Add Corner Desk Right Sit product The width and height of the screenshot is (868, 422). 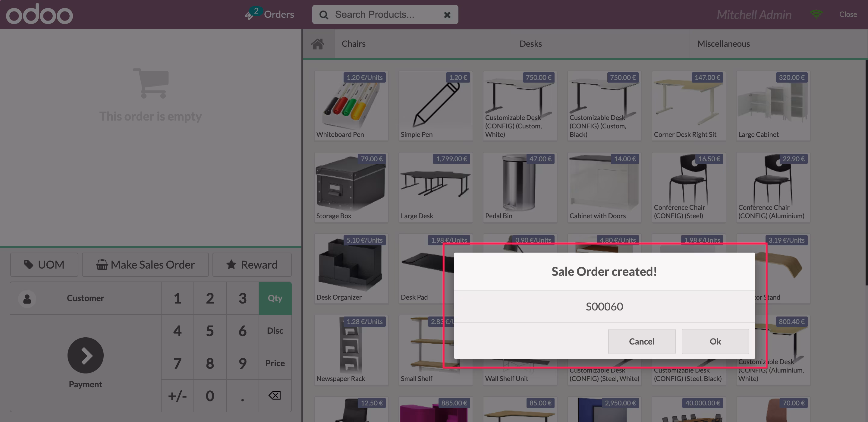[689, 105]
